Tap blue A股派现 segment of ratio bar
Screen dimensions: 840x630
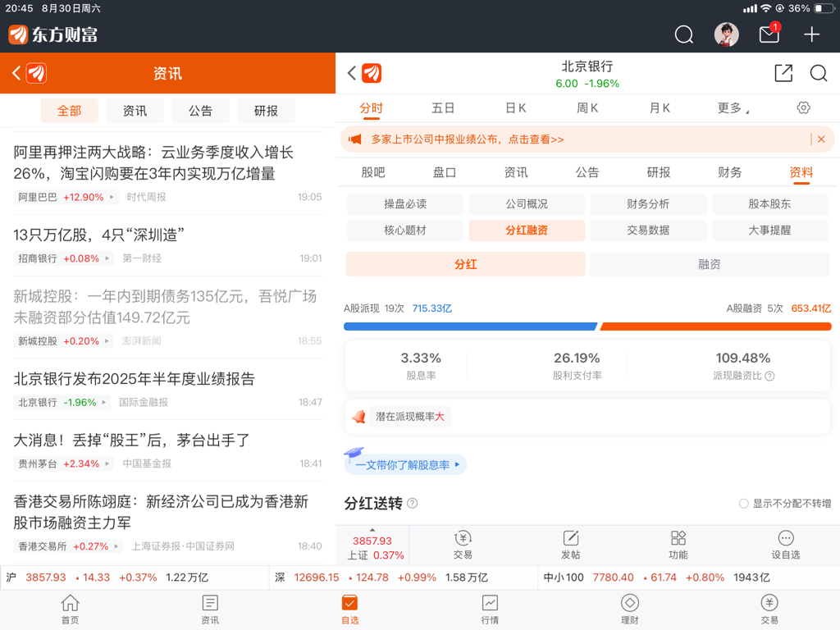click(470, 326)
